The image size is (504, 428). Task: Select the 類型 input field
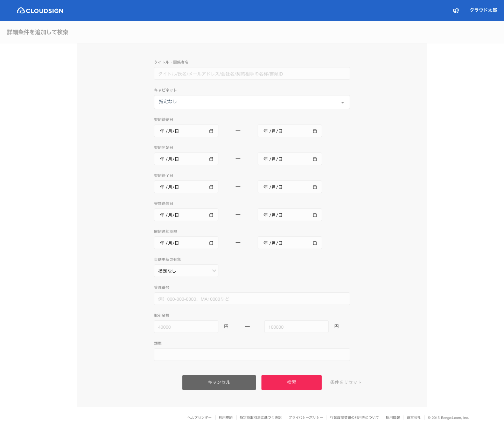pyautogui.click(x=252, y=355)
